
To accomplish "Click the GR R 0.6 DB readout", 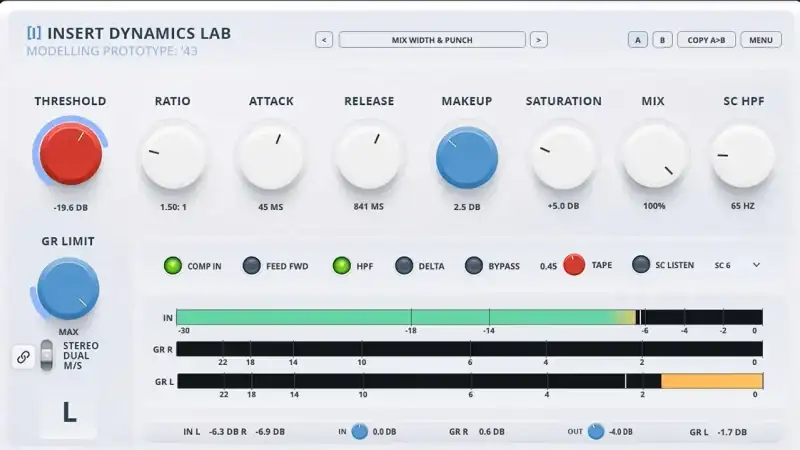I will (x=477, y=432).
